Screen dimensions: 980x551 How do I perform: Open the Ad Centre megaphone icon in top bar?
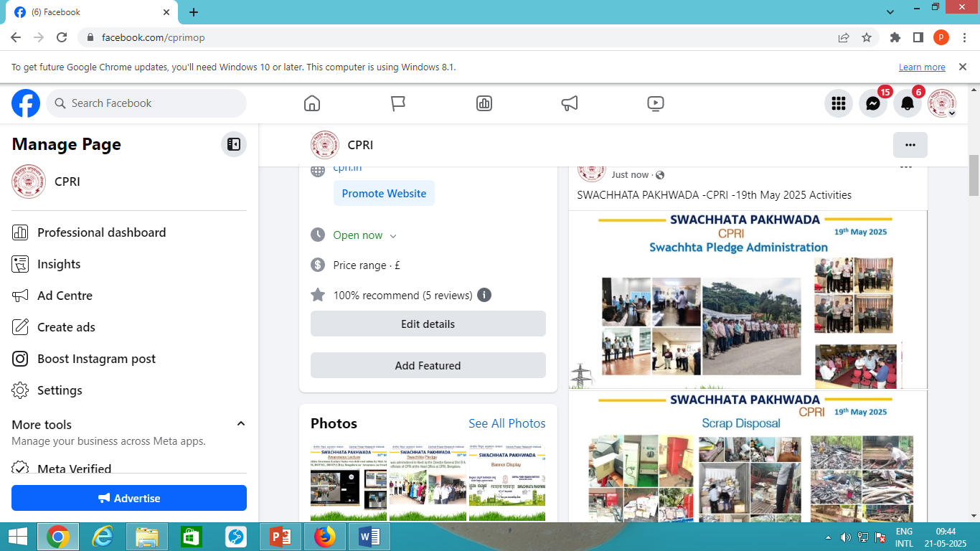(x=570, y=103)
